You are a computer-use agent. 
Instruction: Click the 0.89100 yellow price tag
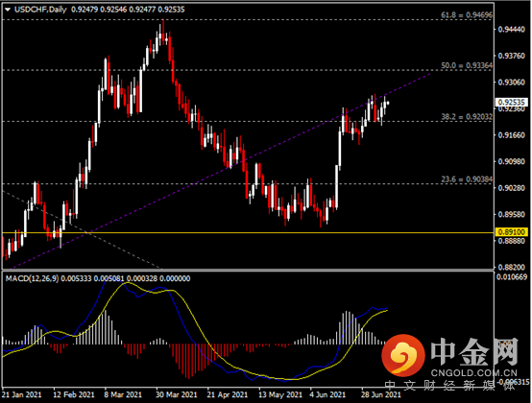point(512,232)
